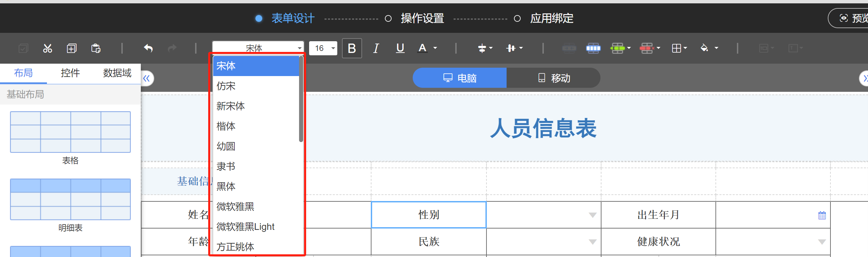Select 仿宋 in the font list

point(256,86)
